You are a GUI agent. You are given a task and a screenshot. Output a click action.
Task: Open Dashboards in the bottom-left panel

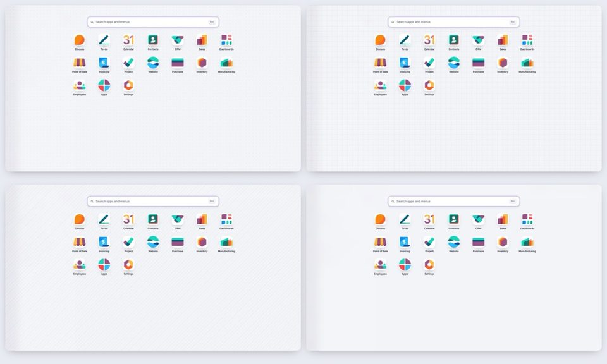226,219
